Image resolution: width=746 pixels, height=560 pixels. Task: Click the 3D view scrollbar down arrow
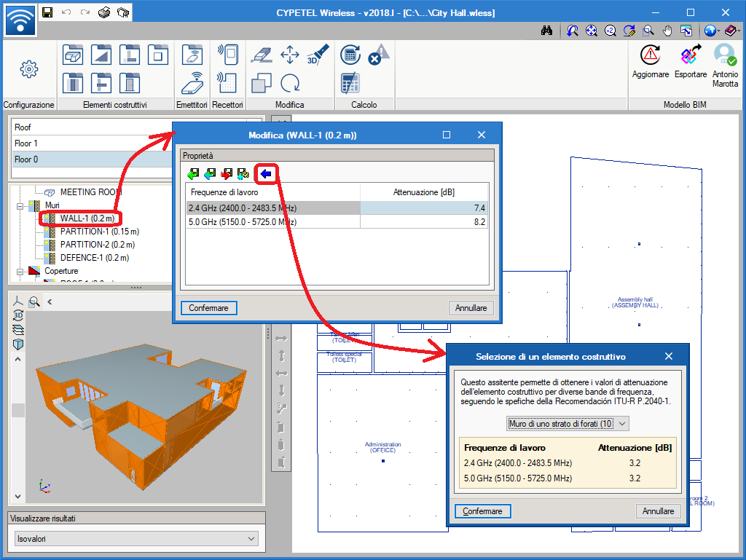click(x=17, y=497)
